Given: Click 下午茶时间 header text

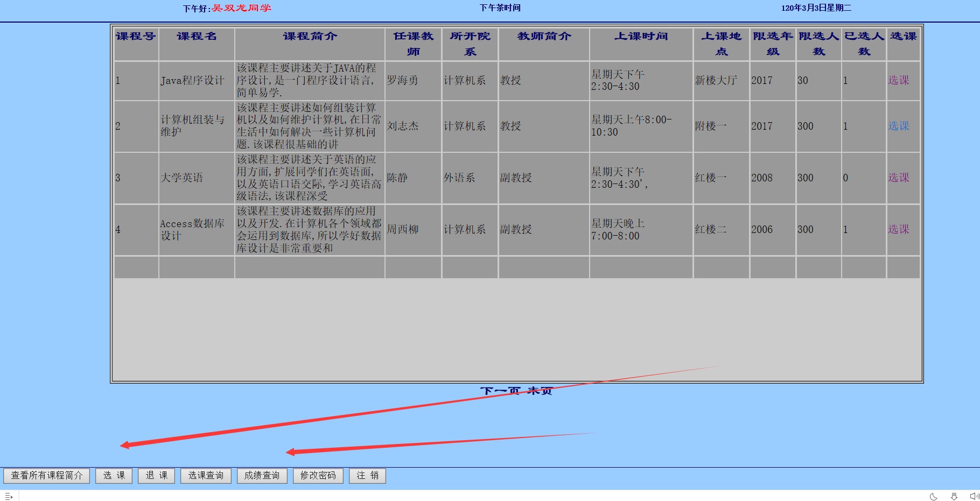Looking at the screenshot, I should coord(500,8).
